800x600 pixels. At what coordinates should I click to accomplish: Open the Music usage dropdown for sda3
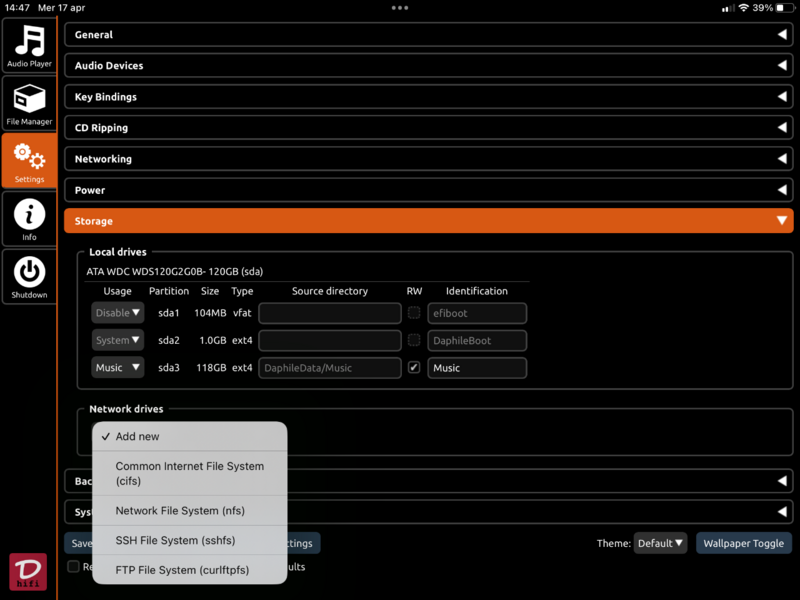click(118, 368)
